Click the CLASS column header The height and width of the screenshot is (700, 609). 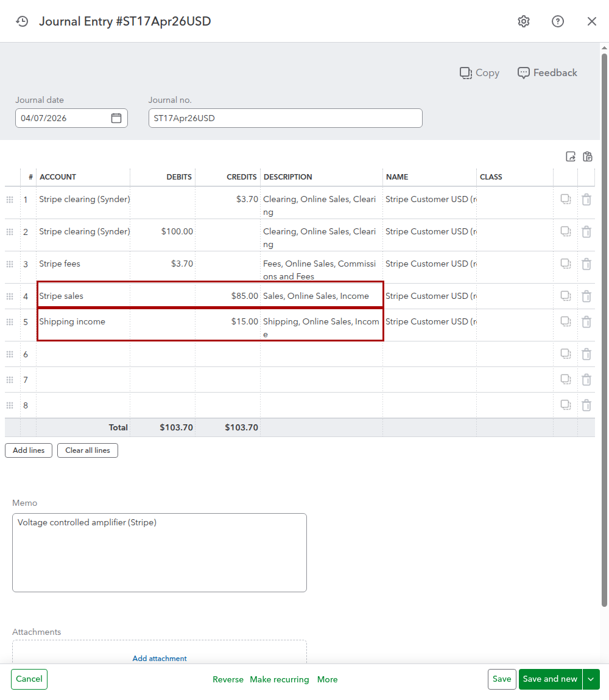[x=491, y=177]
